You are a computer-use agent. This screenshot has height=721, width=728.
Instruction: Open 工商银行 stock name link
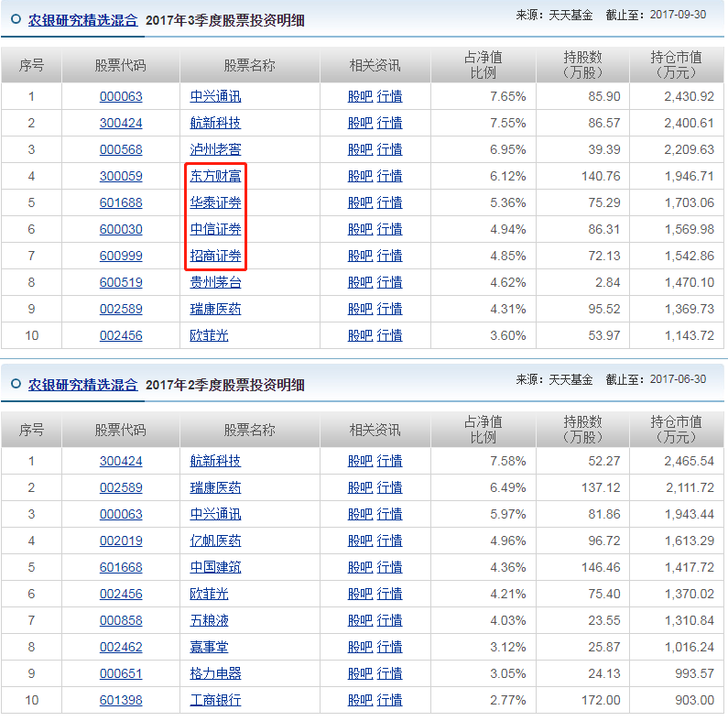click(215, 700)
